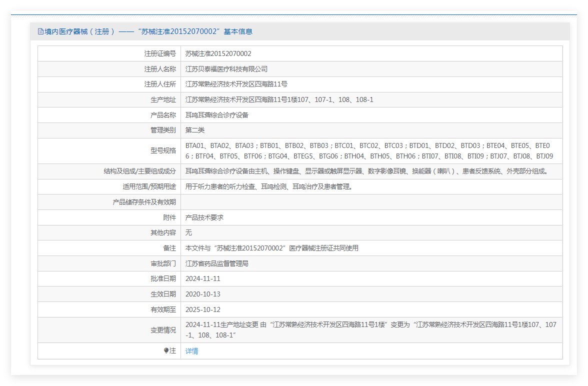The height and width of the screenshot is (386, 588).
Task: Click the bulb icon beside 注 label
Action: coord(166,350)
